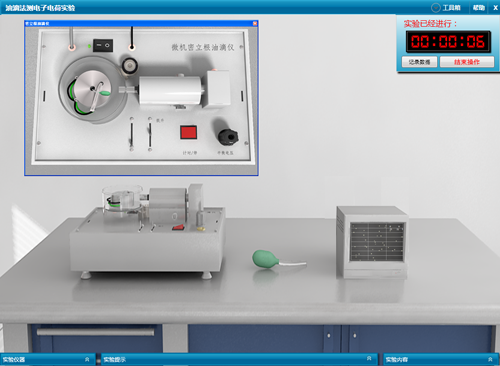Flip the left voltage lever switch
500x366 pixels.
pyautogui.click(x=132, y=135)
